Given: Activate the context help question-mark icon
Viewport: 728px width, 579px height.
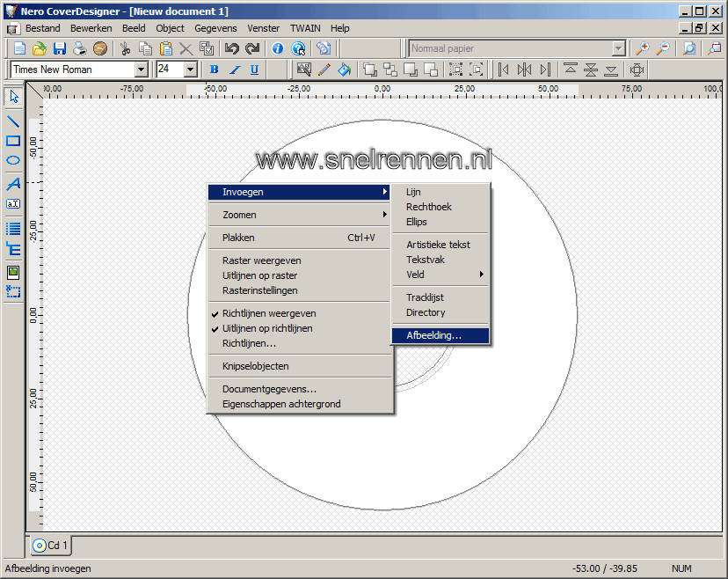Looking at the screenshot, I should [x=298, y=48].
